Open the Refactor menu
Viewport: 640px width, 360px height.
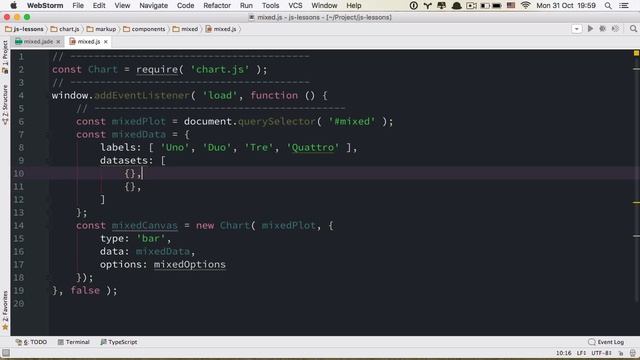coord(217,5)
